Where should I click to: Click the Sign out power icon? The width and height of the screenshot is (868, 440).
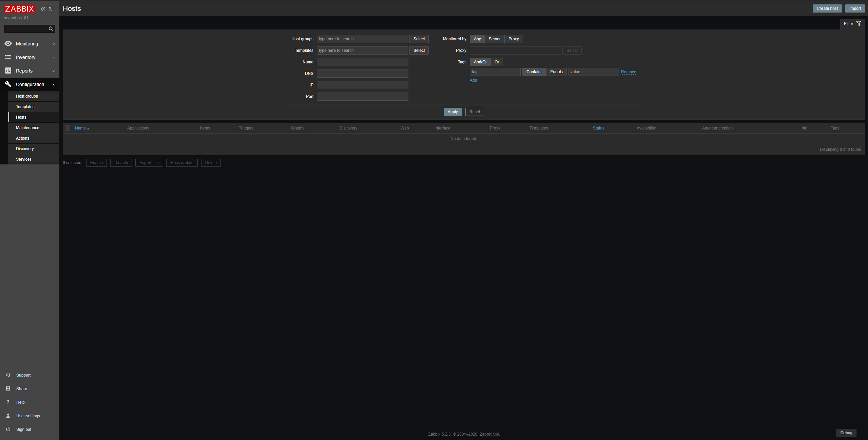coord(8,429)
